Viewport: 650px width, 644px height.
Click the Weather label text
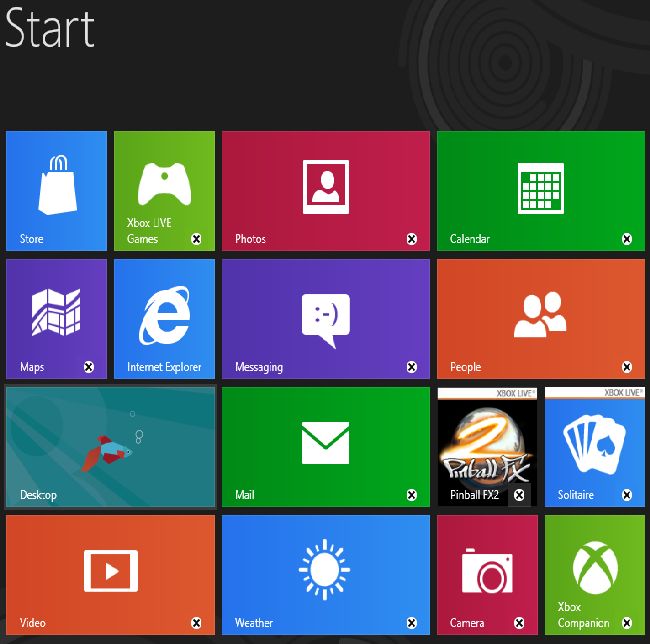254,623
